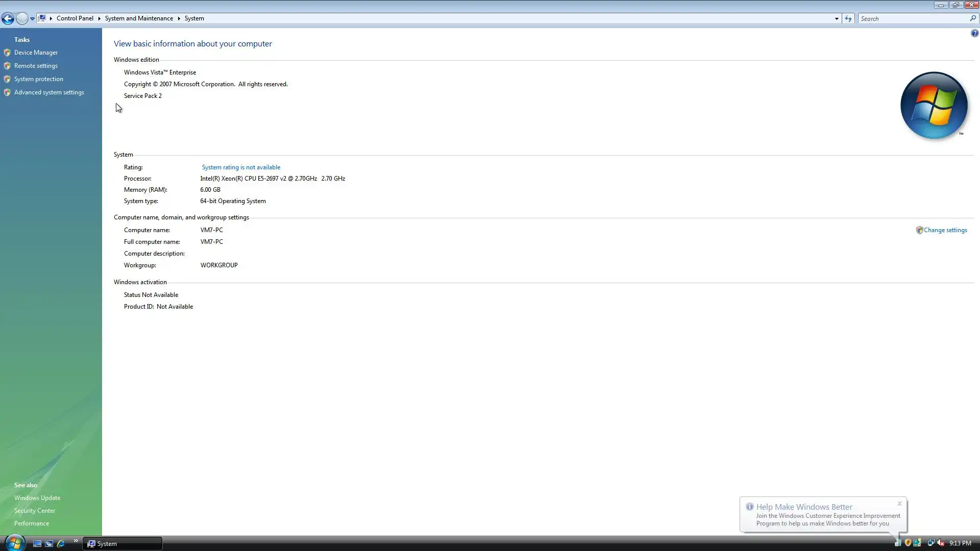The height and width of the screenshot is (551, 980).
Task: Click the Back navigation arrow button
Action: click(8, 19)
